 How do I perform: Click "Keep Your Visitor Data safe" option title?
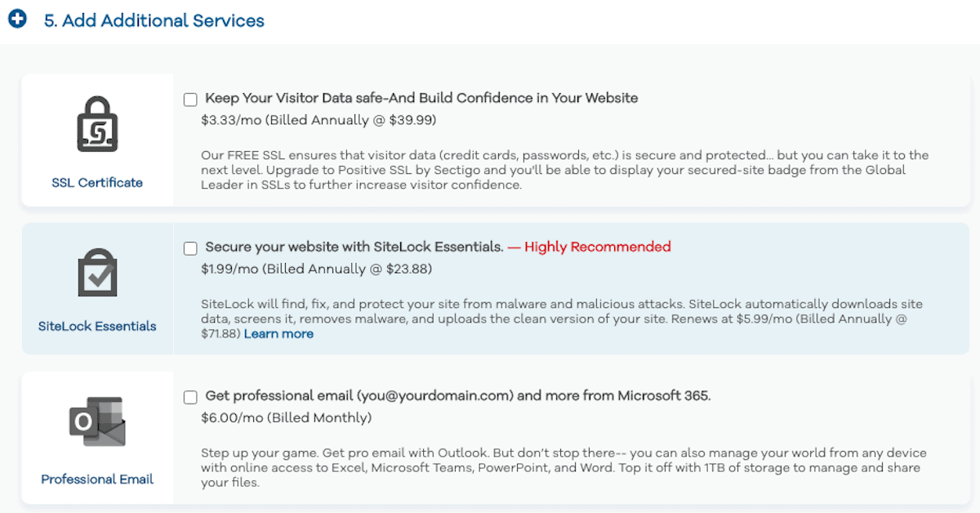point(421,98)
